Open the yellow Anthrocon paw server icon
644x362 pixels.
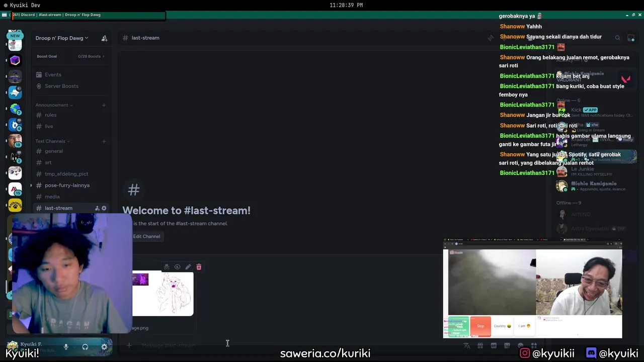coord(15,205)
